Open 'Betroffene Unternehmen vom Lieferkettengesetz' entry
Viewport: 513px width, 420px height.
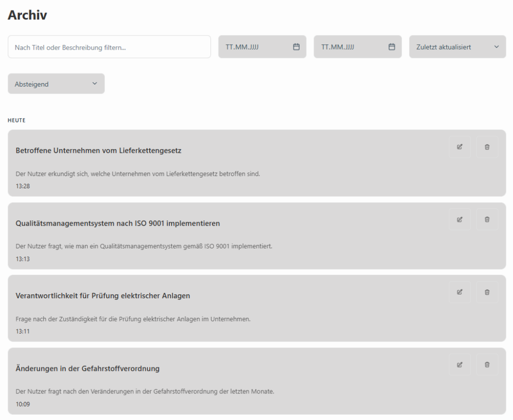99,151
